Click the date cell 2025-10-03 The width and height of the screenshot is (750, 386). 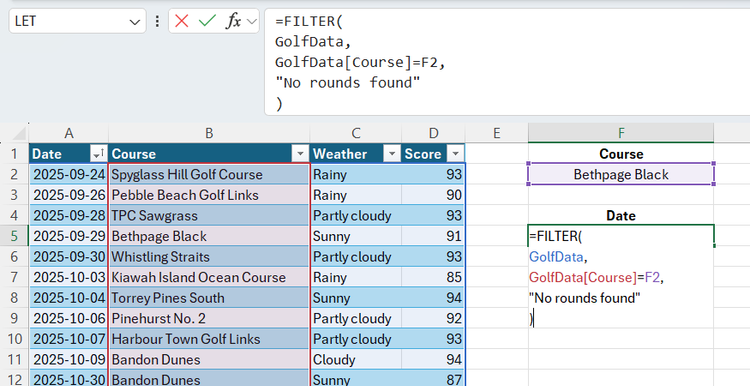tap(69, 277)
